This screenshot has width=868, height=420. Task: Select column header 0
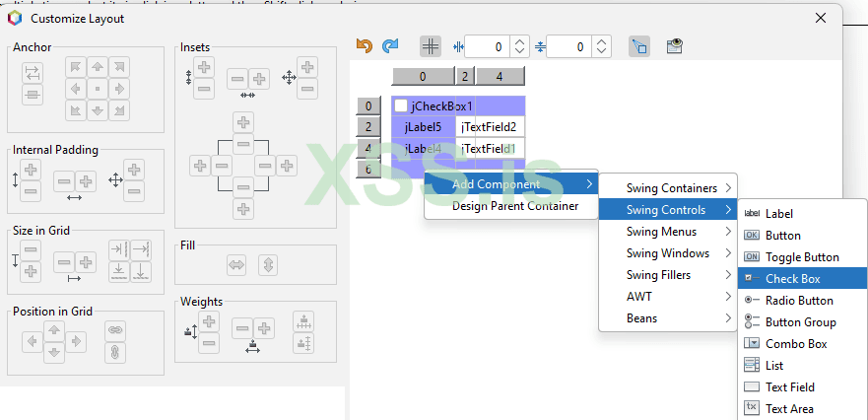423,77
